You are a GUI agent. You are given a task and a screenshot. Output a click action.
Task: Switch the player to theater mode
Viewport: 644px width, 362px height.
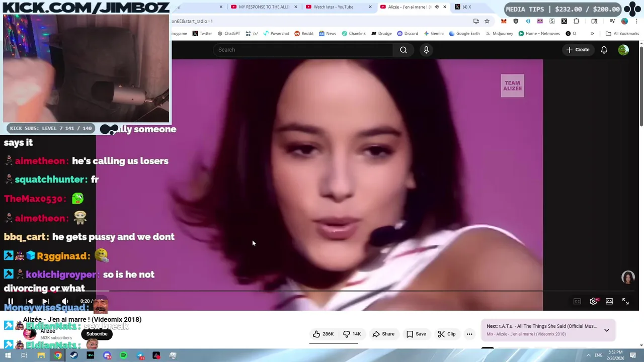tap(609, 301)
